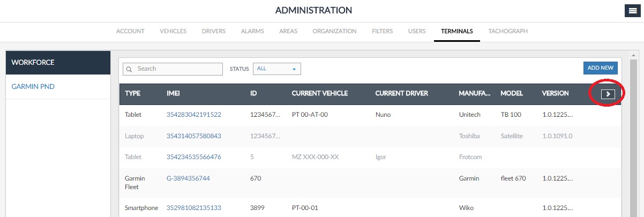Switch to the VEHICLES tab

pyautogui.click(x=173, y=31)
